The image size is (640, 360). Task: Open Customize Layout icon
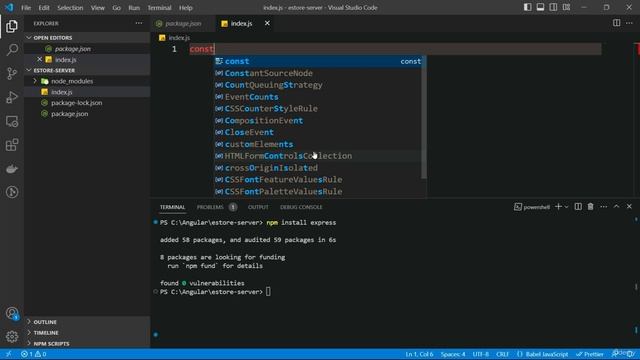(566, 7)
